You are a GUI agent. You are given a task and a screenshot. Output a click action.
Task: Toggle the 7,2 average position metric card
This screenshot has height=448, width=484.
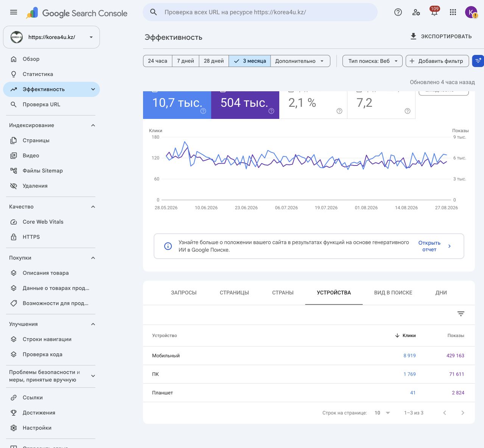pos(381,105)
